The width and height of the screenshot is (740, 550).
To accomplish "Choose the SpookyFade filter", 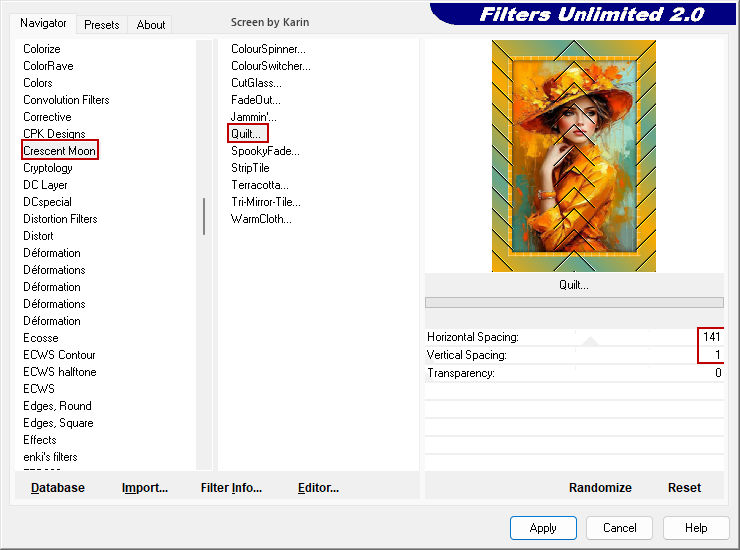I will point(265,151).
